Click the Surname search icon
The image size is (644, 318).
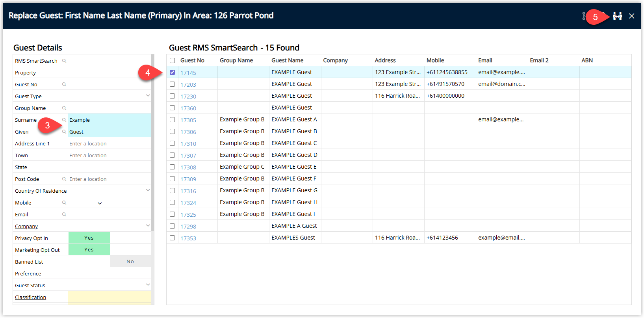click(64, 120)
